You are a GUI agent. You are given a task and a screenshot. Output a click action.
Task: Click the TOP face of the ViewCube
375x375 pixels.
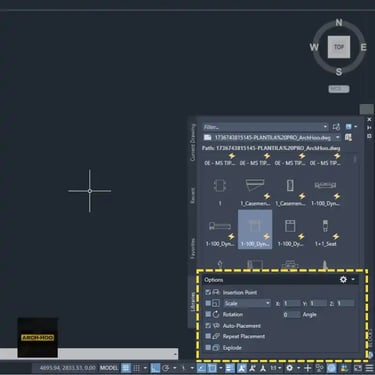point(339,47)
